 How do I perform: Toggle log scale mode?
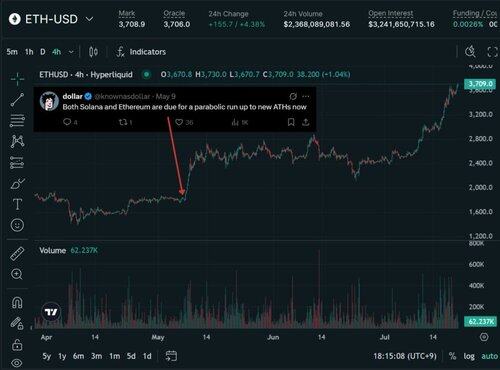coord(469,356)
